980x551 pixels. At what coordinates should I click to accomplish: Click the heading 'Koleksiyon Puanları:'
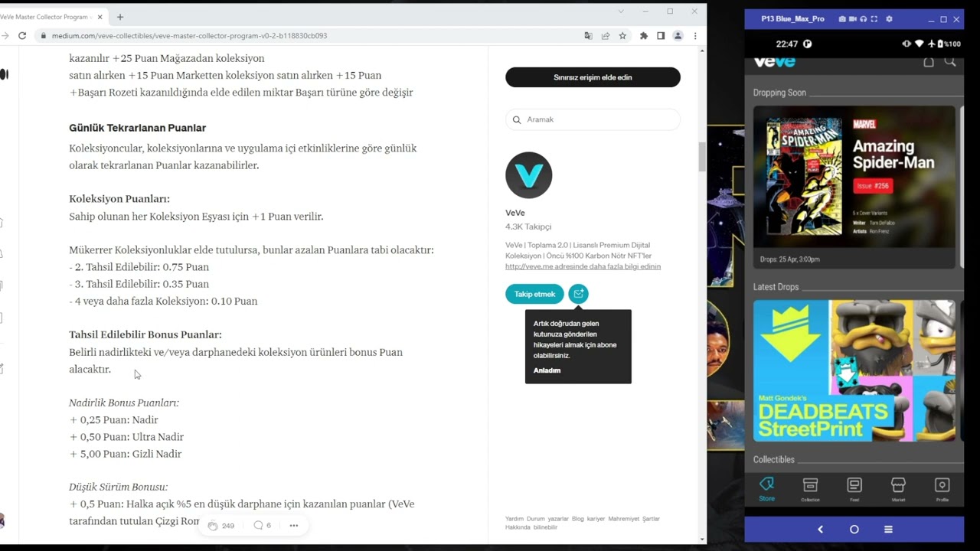pyautogui.click(x=119, y=199)
